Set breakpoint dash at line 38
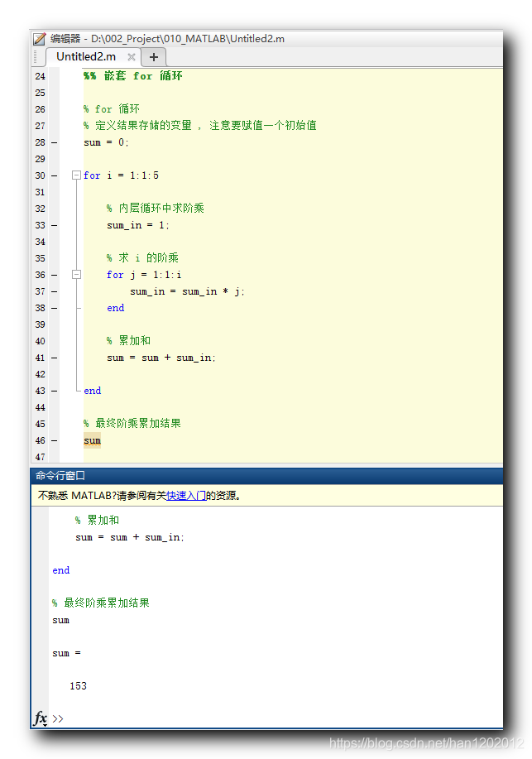Screen dimensions: 532x759 pyautogui.click(x=55, y=308)
